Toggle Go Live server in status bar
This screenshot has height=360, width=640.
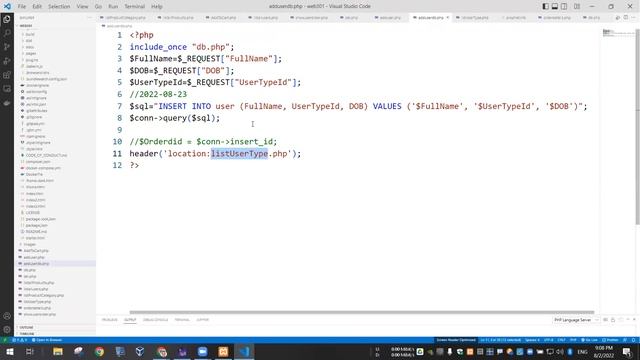pos(589,340)
